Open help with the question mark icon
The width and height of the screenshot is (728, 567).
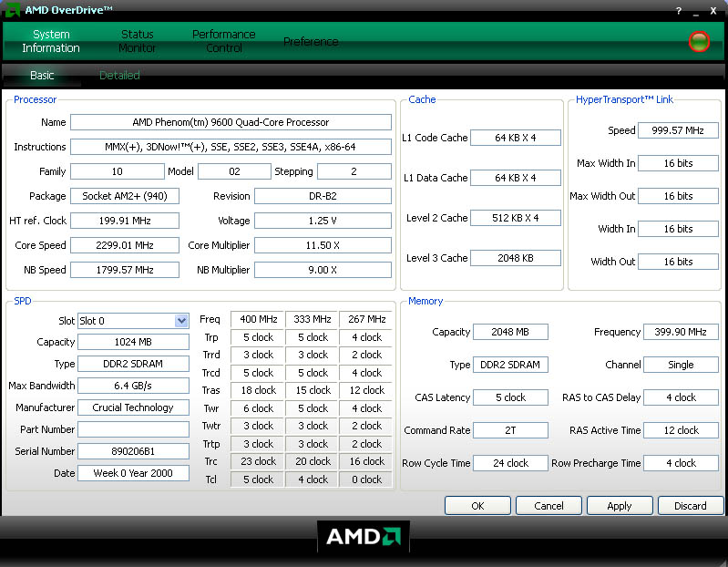[678, 11]
